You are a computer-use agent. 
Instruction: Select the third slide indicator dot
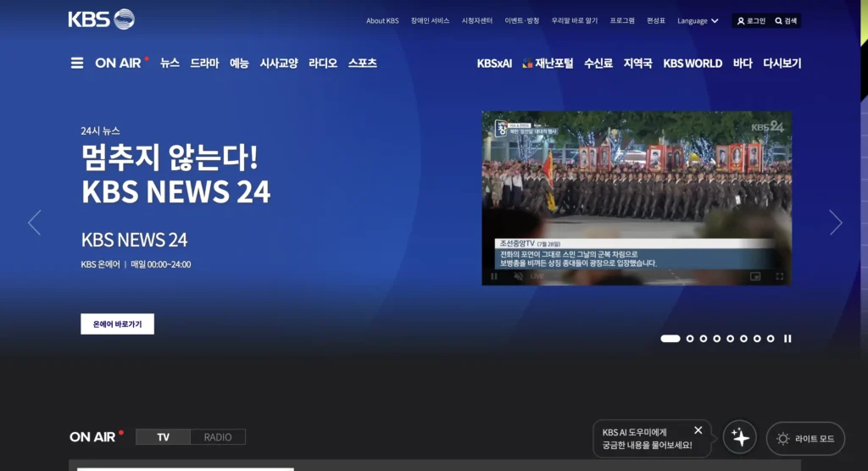point(703,338)
